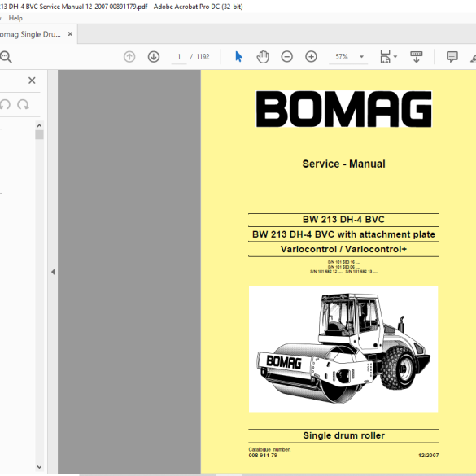This screenshot has height=476, width=476.
Task: Toggle scrolling mode keyboard-arrow icon
Action: coord(417,57)
